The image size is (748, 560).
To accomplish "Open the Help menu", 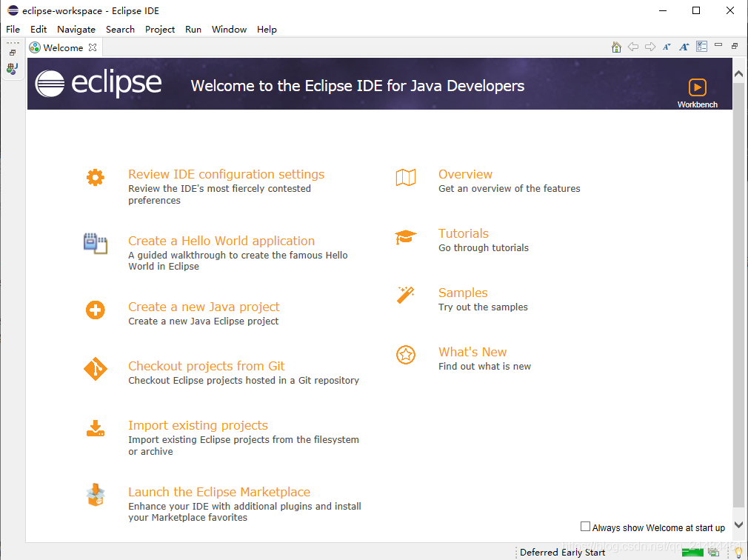I will pos(267,29).
